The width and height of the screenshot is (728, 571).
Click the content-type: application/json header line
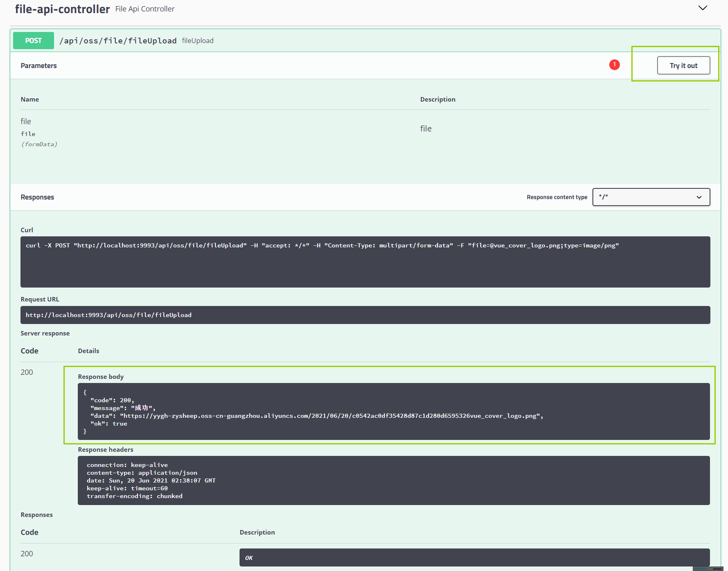pyautogui.click(x=142, y=473)
